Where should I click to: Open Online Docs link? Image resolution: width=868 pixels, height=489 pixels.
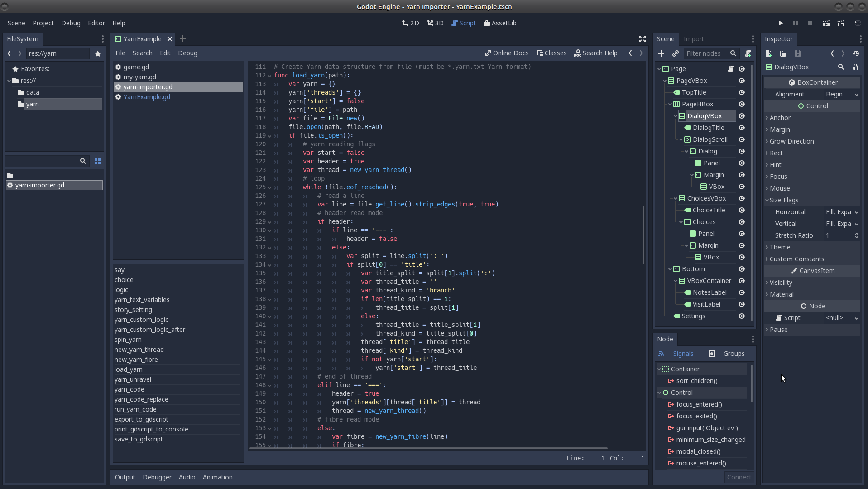(507, 53)
